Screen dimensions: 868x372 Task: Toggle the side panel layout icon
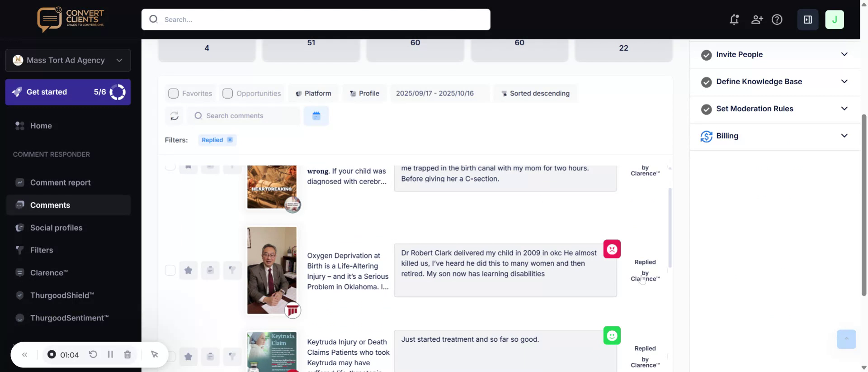click(x=808, y=19)
